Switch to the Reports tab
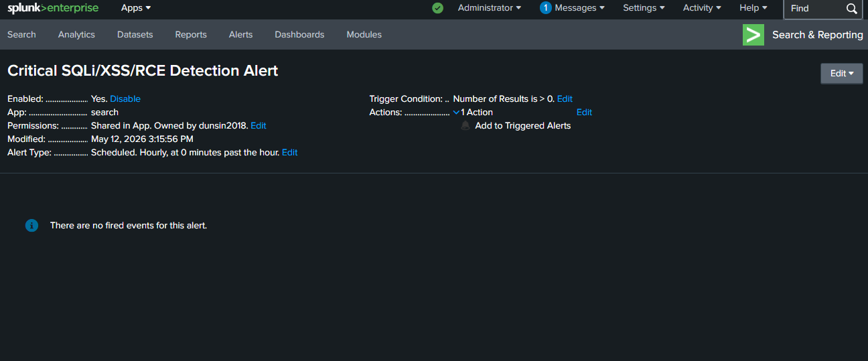 [191, 35]
